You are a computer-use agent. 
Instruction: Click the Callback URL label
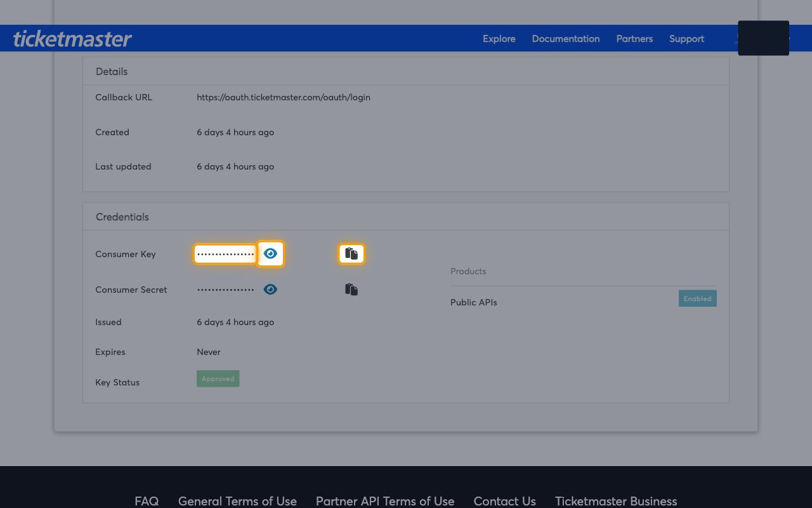tap(124, 97)
